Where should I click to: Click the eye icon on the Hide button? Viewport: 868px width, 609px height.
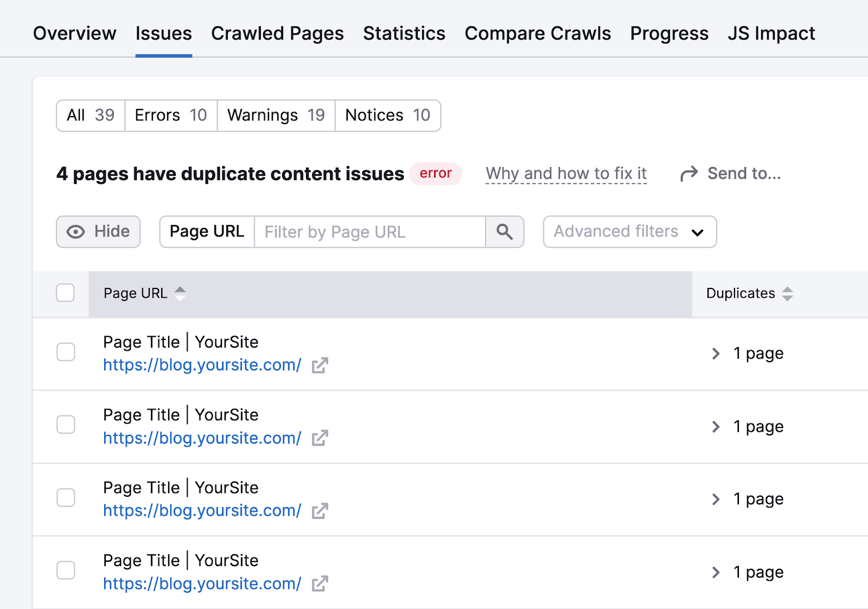click(75, 232)
